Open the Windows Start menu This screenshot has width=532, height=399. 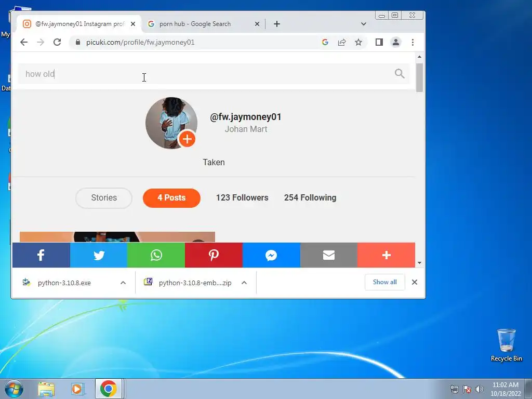pos(14,389)
